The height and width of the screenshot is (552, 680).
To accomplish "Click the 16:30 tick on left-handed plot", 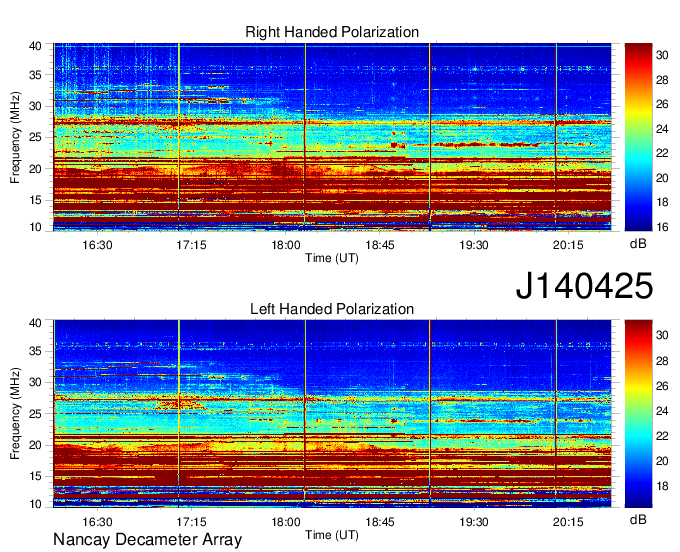I will [x=97, y=522].
